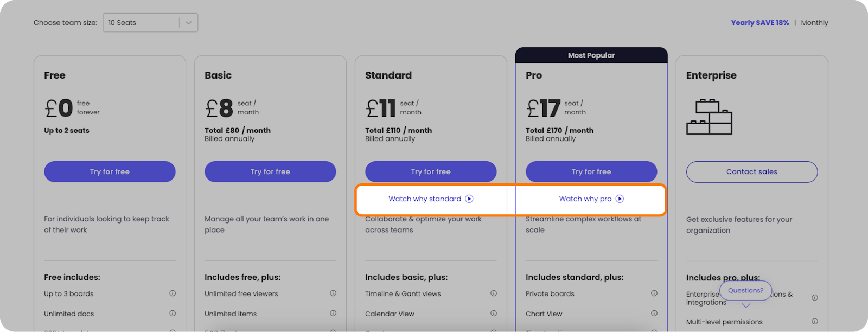Click Try for free under Pro plan
This screenshot has width=868, height=332.
[591, 171]
